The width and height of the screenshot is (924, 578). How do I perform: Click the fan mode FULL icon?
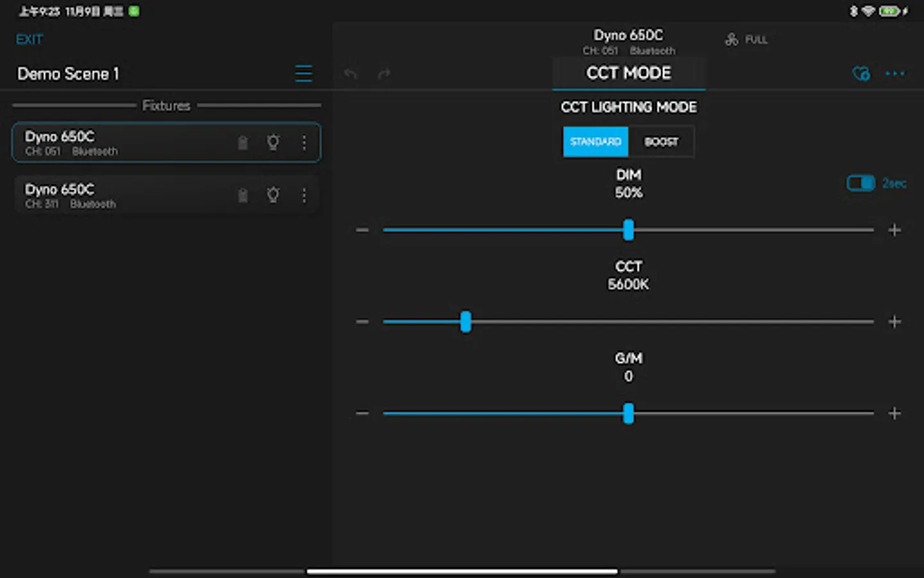tap(732, 40)
